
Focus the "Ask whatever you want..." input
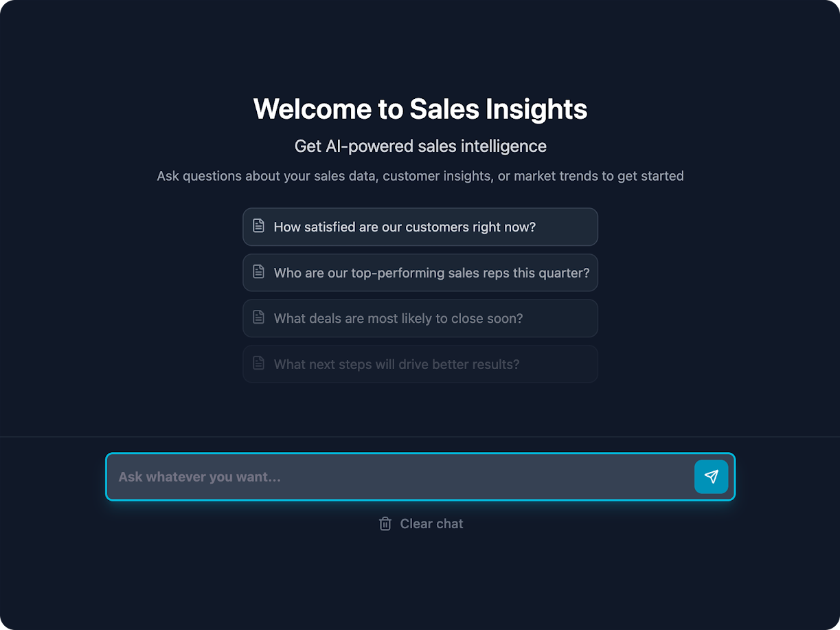pyautogui.click(x=398, y=477)
